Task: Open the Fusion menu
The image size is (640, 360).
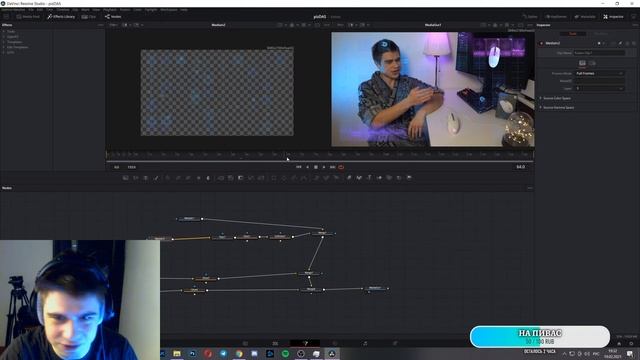Action: point(125,9)
